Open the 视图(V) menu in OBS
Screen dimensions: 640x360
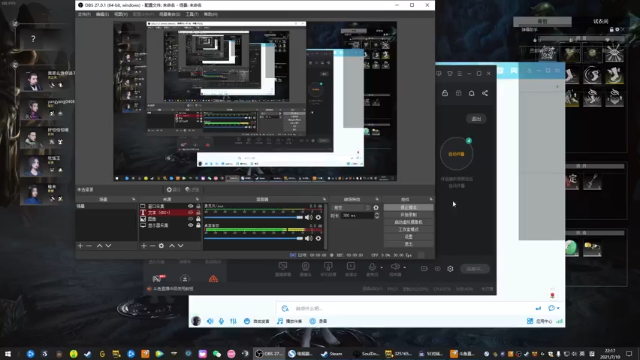[121, 14]
